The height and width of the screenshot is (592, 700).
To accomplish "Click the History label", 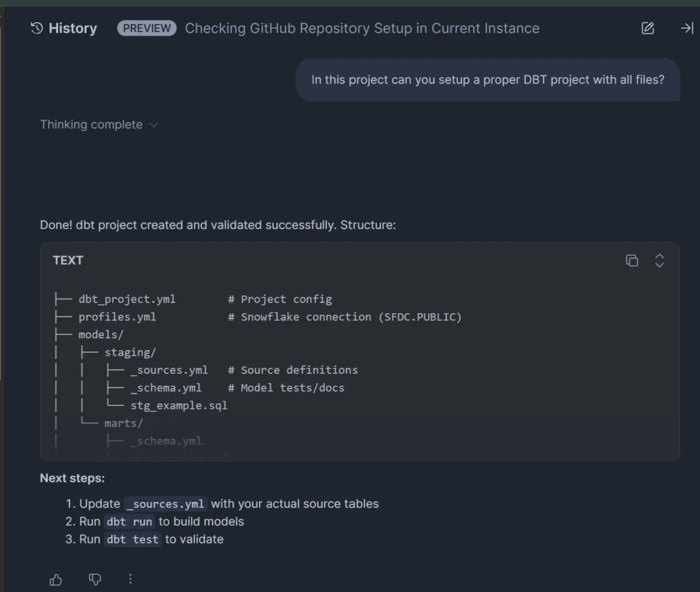I will [72, 28].
